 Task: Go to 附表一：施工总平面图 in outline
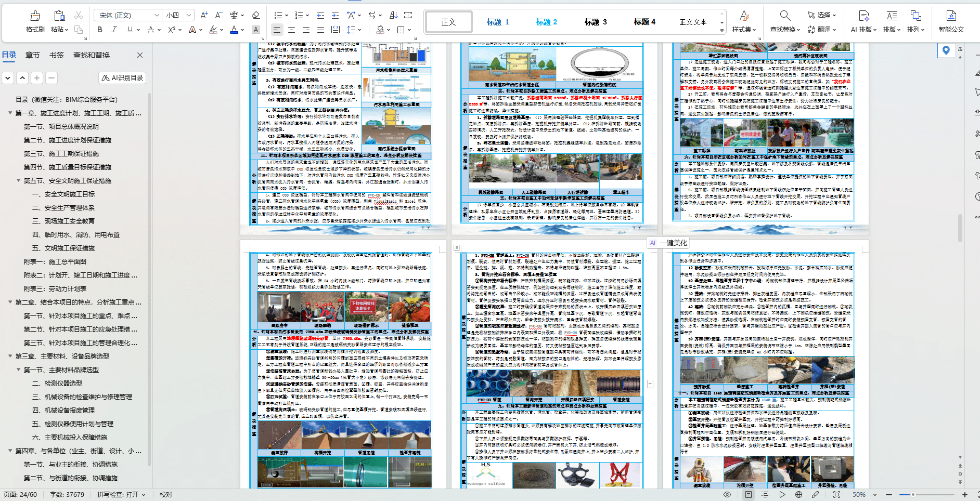55,262
